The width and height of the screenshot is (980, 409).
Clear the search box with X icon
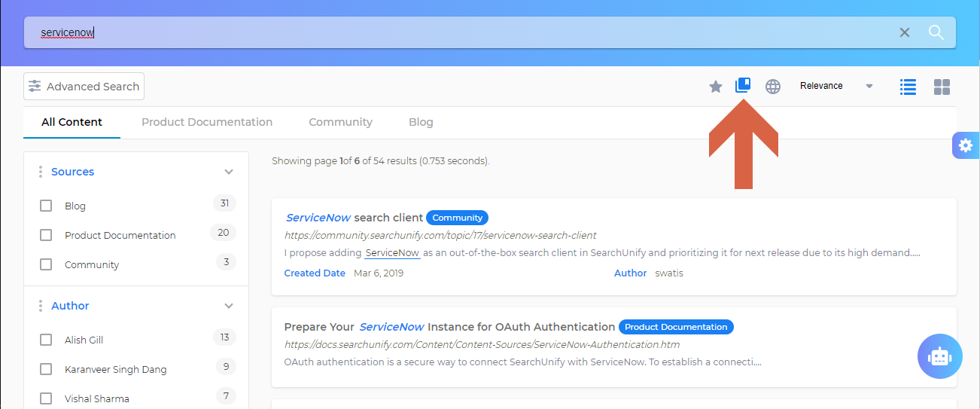905,32
